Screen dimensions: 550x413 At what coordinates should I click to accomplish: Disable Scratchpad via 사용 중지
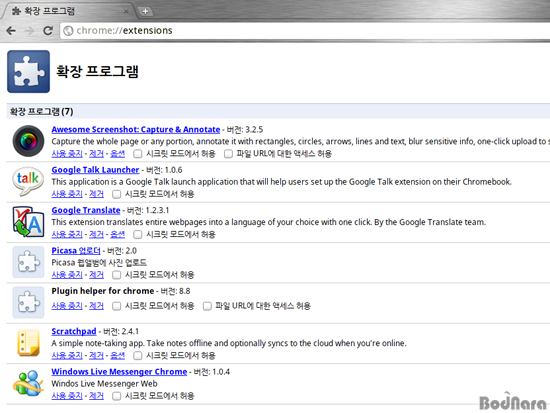point(67,355)
